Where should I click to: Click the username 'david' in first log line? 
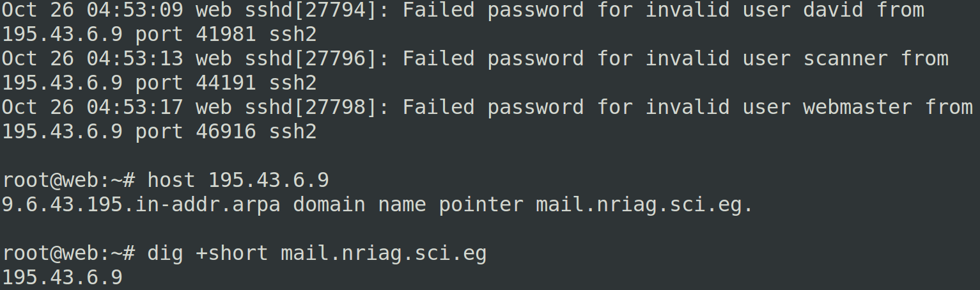pos(834,10)
